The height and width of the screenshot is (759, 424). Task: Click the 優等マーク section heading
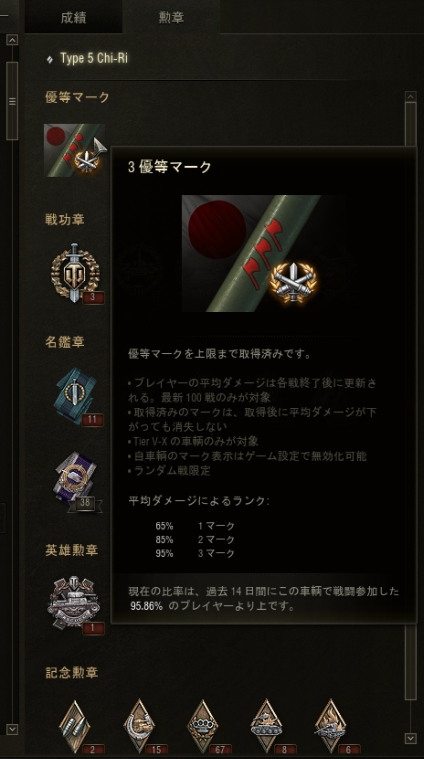point(77,97)
